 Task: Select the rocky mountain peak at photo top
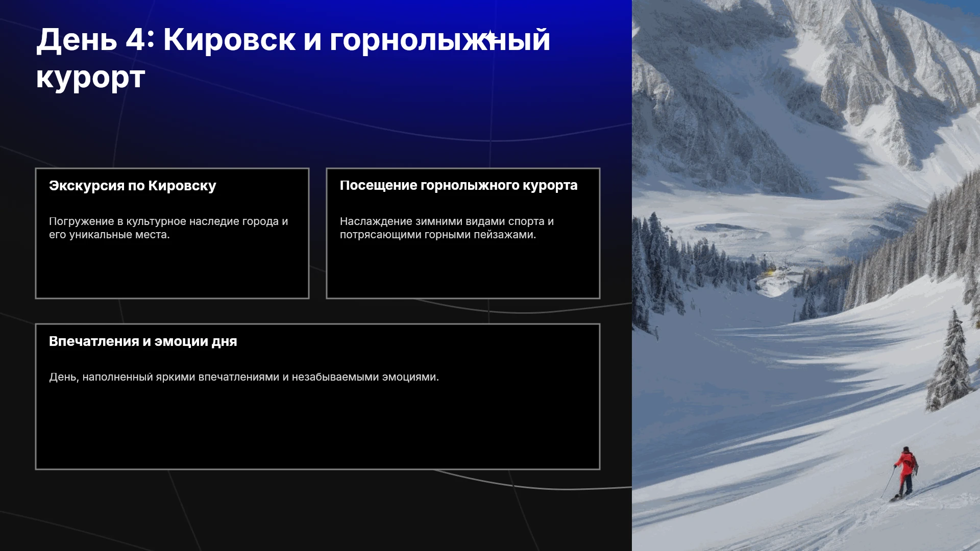[x=868, y=66]
